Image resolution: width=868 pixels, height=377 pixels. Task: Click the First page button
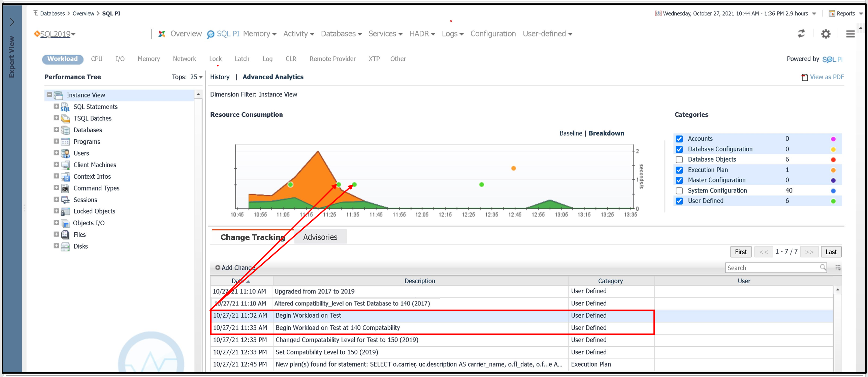(x=741, y=252)
